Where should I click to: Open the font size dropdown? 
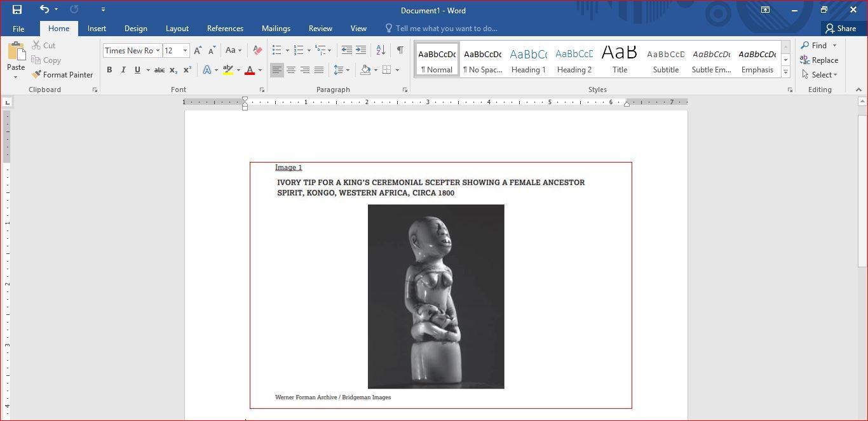pyautogui.click(x=185, y=51)
